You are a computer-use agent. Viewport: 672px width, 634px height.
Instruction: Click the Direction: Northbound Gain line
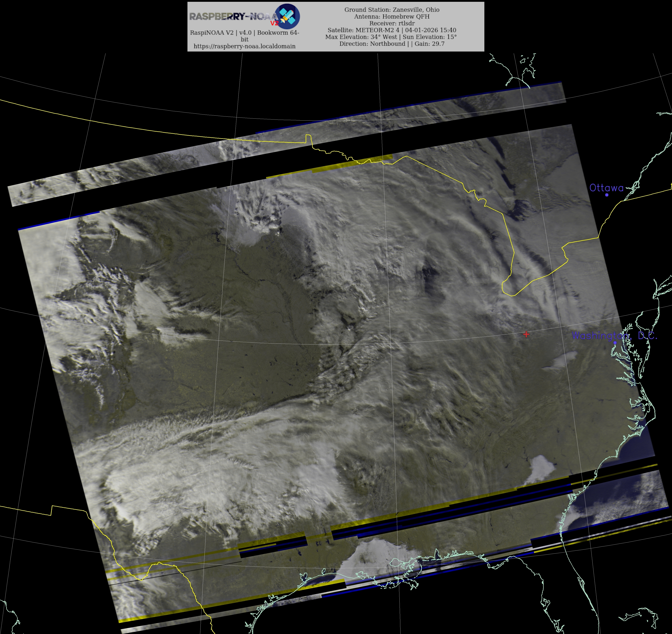[392, 44]
